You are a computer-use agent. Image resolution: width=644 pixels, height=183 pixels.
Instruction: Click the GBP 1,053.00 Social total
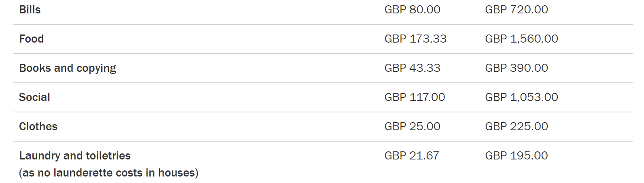coord(521,97)
